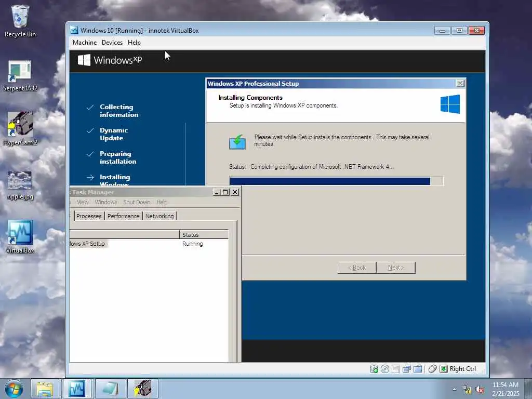
Task: Open Task Manager's Windows menu
Action: pos(106,202)
